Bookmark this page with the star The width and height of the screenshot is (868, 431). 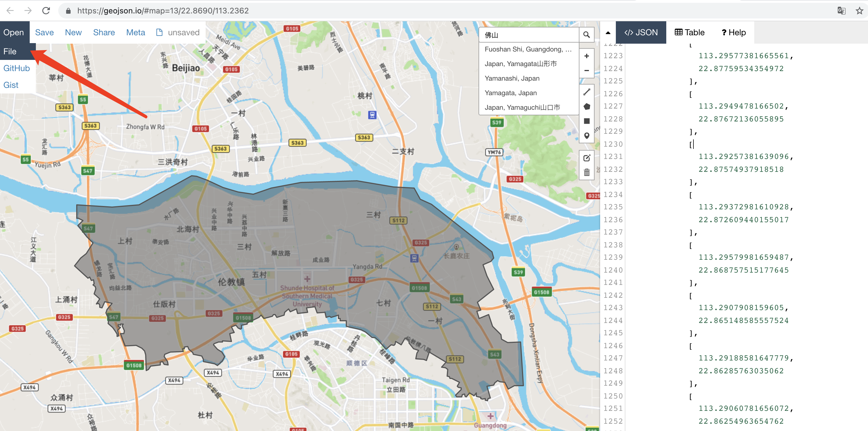click(x=859, y=10)
